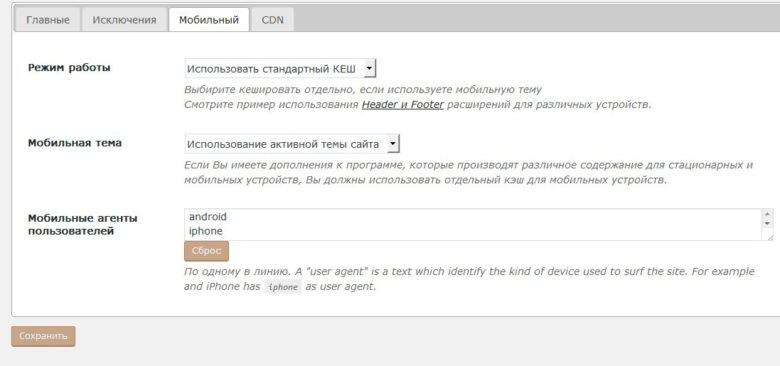Click arrow of активной темы сайта combo
780x366 pixels.
pos(393,144)
